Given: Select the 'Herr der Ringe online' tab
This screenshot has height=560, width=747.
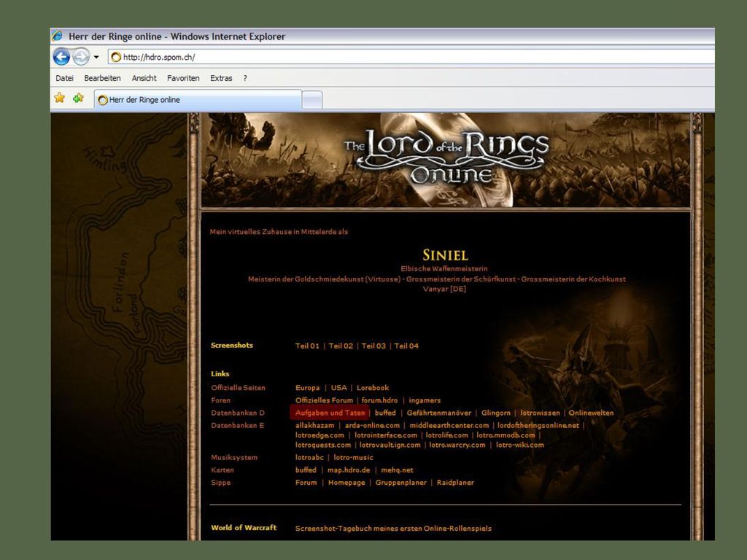Looking at the screenshot, I should (x=198, y=100).
